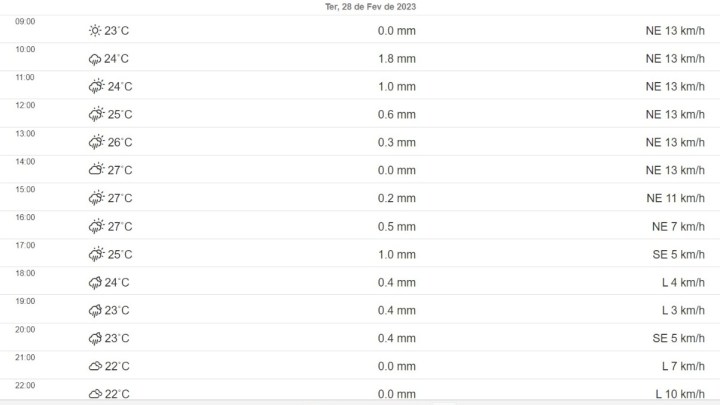Click the 26°C temperature reading
Image resolution: width=720 pixels, height=405 pixels.
pos(120,142)
